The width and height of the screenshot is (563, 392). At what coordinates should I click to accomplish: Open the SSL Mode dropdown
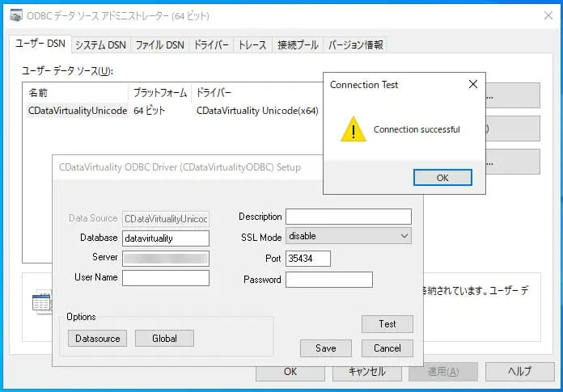point(349,236)
